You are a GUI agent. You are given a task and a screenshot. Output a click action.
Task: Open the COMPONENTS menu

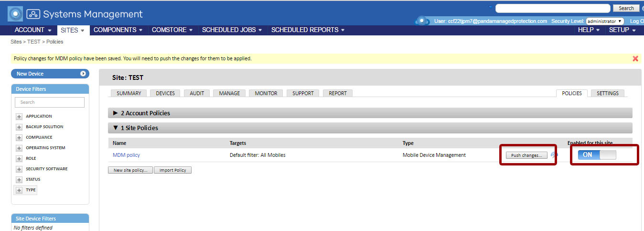[118, 30]
